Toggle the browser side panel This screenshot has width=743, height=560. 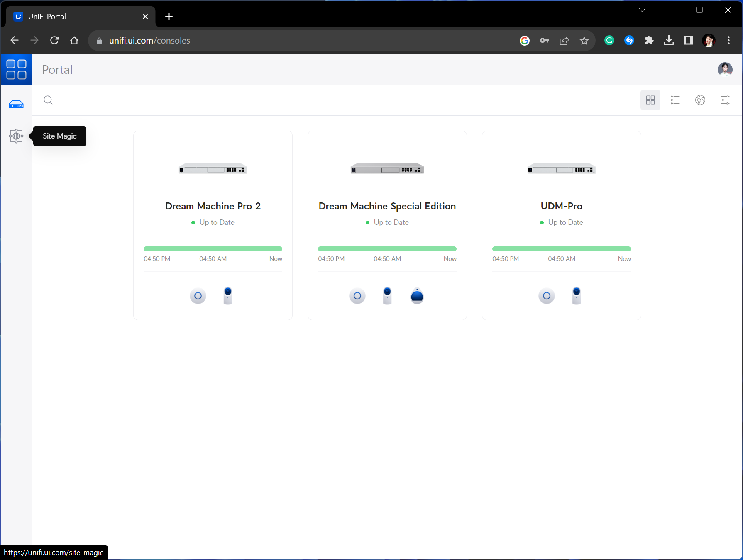tap(689, 40)
